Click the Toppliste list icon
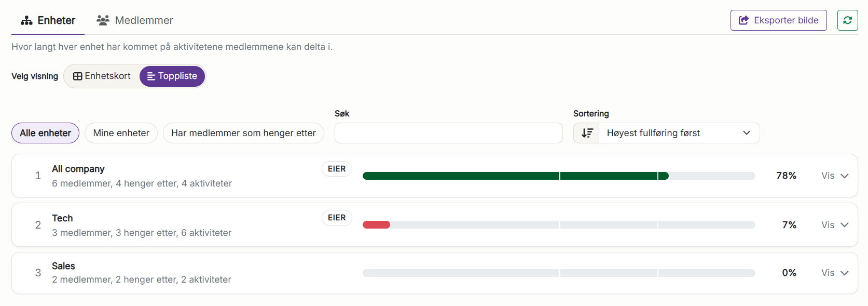This screenshot has height=306, width=868. (x=151, y=76)
